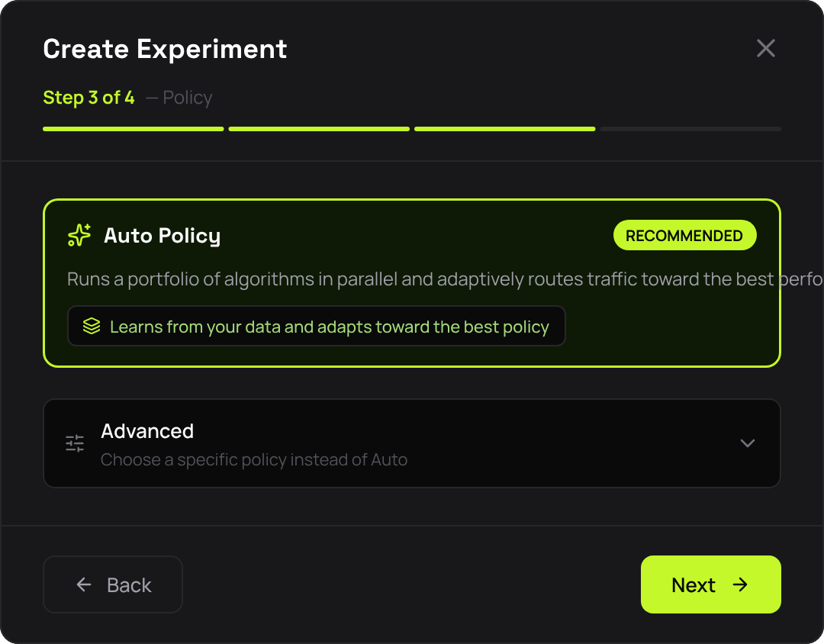The width and height of the screenshot is (824, 644).
Task: Click the Step 3 of 4 indicator
Action: tap(89, 98)
